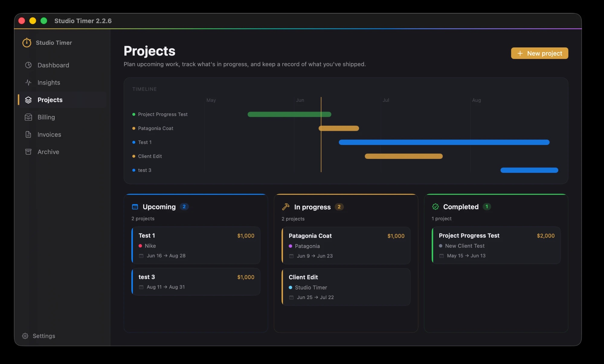Screen dimensions: 604x364
Task: Click the Studio Timer client on Client Edit card
Action: [x=311, y=288]
